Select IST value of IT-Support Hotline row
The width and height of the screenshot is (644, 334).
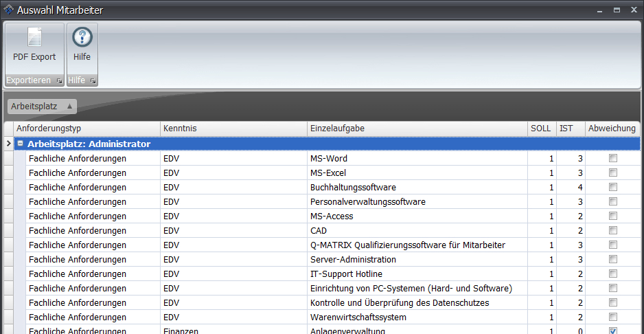[570, 274]
